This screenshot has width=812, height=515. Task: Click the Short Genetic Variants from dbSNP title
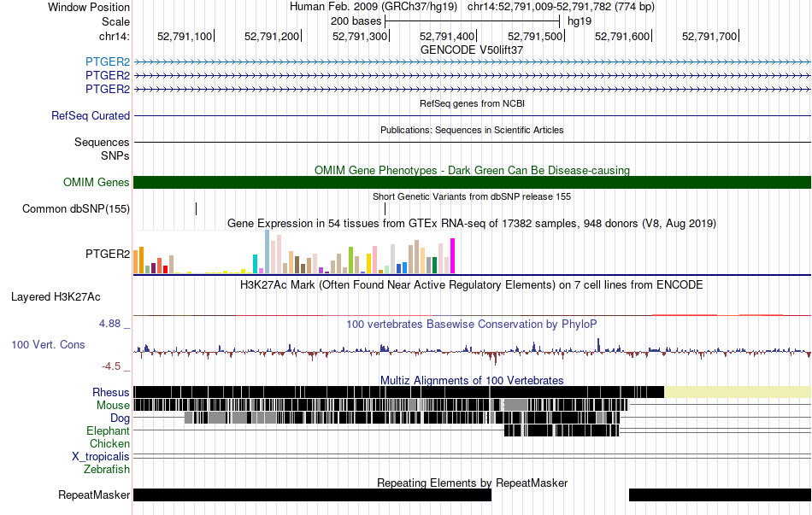point(472,196)
